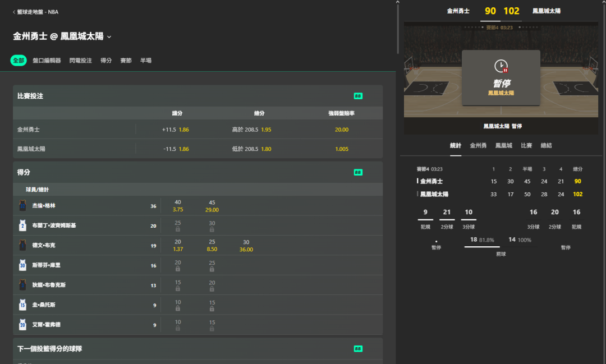
Task: Click BB badge beside 下一個投籃得分的球隊
Action: click(358, 349)
